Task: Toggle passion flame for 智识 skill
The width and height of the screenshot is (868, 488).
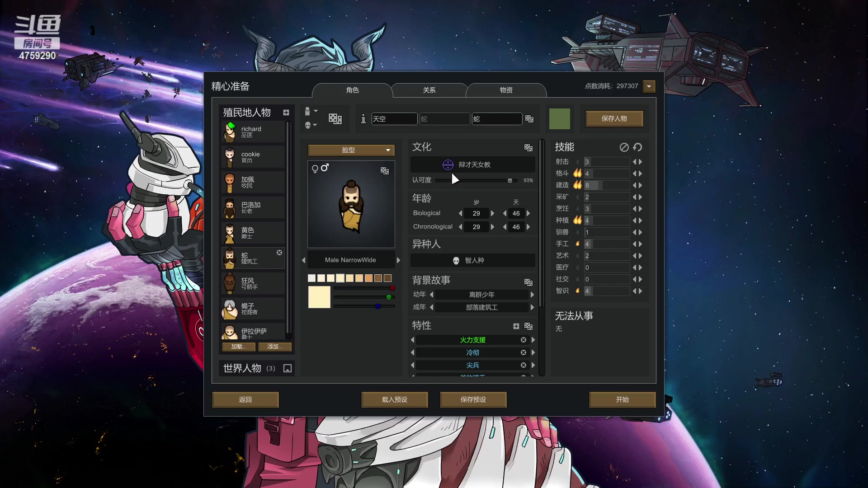Action: click(577, 291)
